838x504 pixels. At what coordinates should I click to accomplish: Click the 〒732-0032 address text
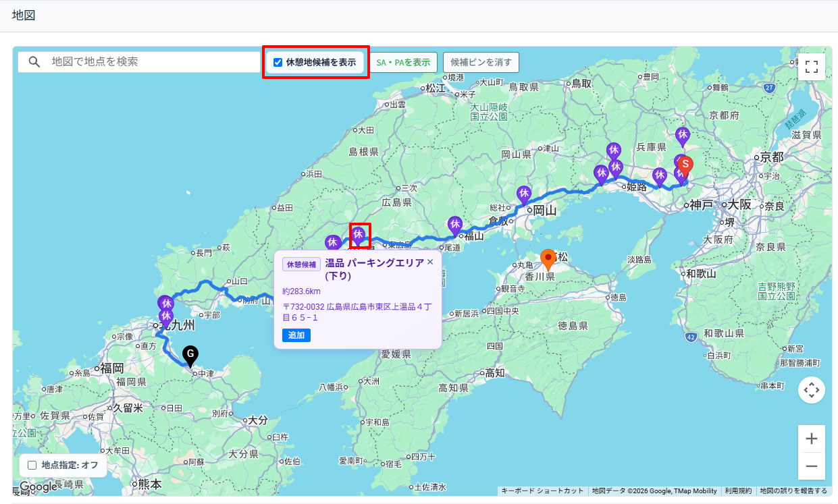pos(357,312)
